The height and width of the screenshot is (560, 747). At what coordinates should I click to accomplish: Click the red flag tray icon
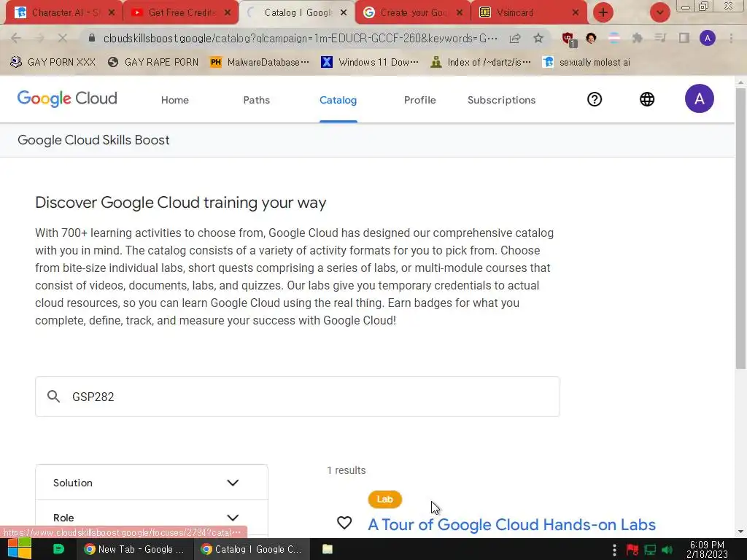[632, 550]
